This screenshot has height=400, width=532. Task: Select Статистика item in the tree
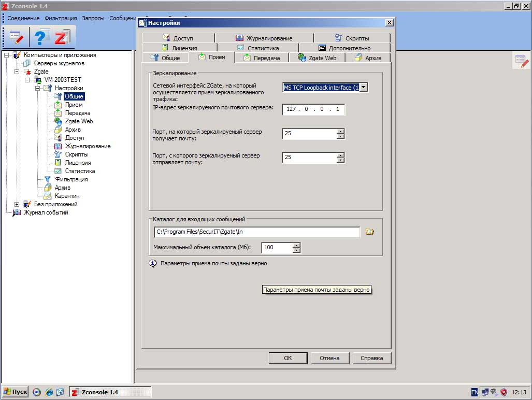click(80, 171)
